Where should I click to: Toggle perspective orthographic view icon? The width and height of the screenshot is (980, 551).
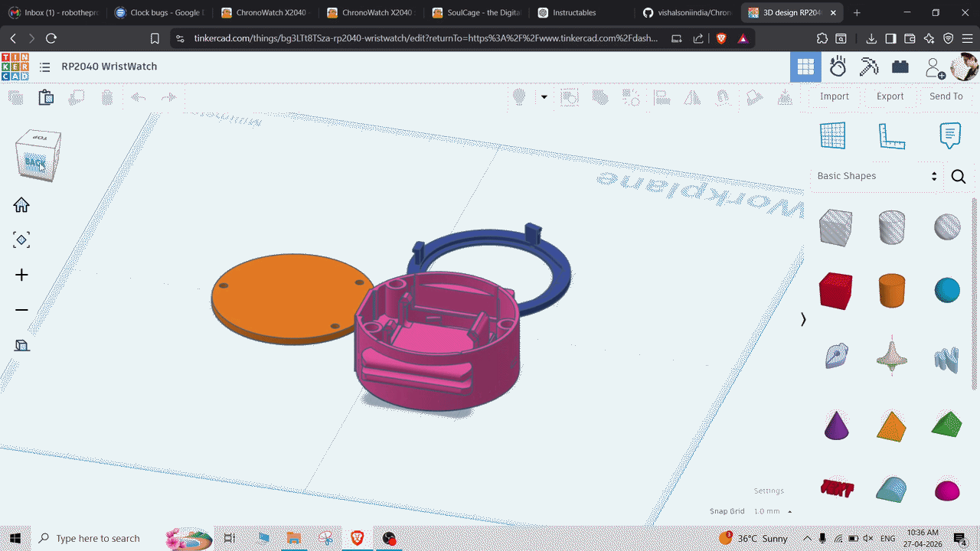pyautogui.click(x=21, y=345)
